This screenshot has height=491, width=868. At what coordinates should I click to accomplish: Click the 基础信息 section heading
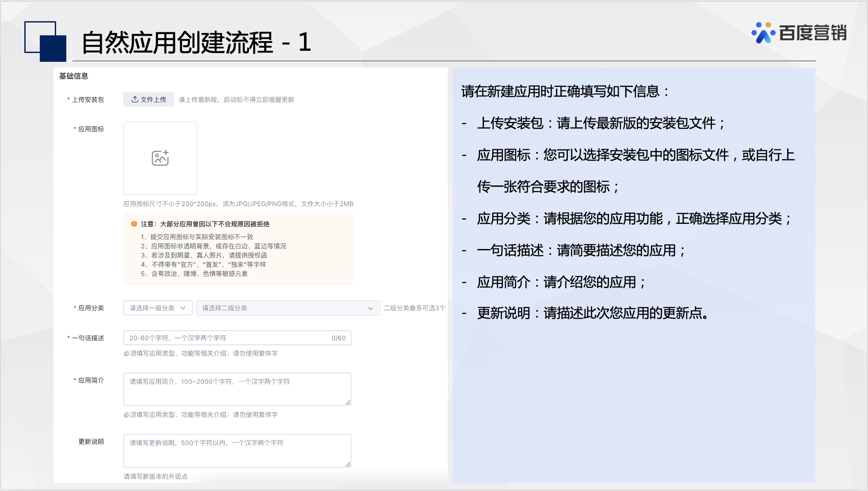(74, 76)
